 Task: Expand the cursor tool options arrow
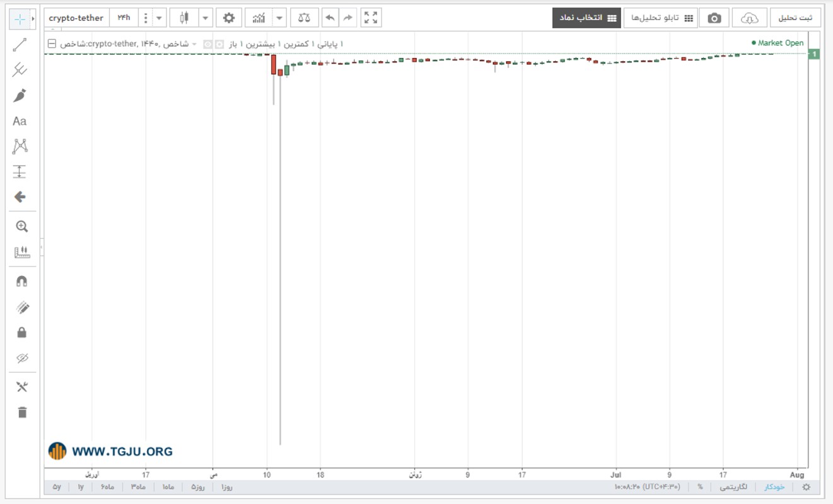click(x=33, y=20)
